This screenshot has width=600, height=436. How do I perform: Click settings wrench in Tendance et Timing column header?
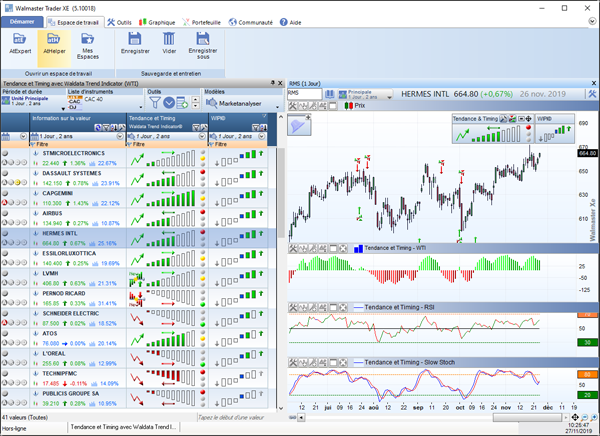(204, 127)
